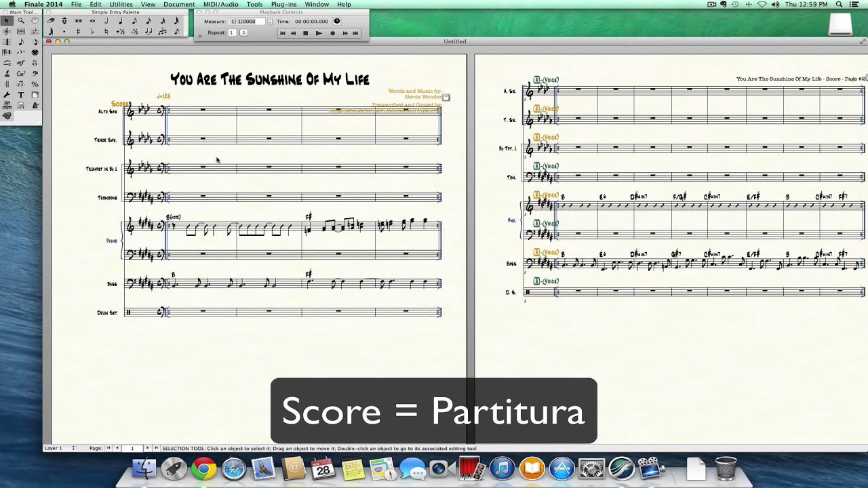Start playback with the Play button
The height and width of the screenshot is (488, 868).
(319, 33)
